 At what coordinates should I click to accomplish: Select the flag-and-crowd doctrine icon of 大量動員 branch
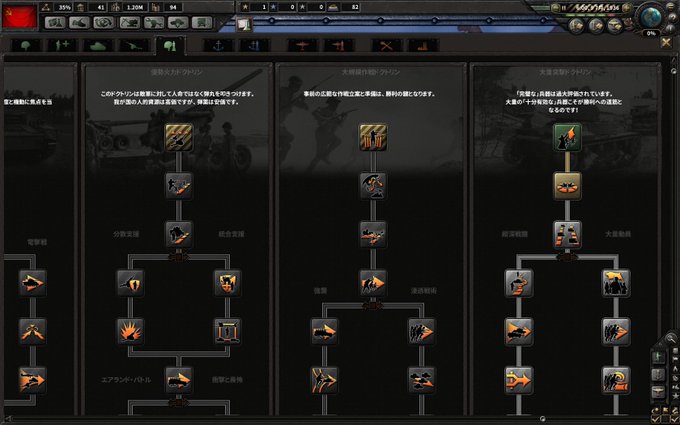point(616,283)
